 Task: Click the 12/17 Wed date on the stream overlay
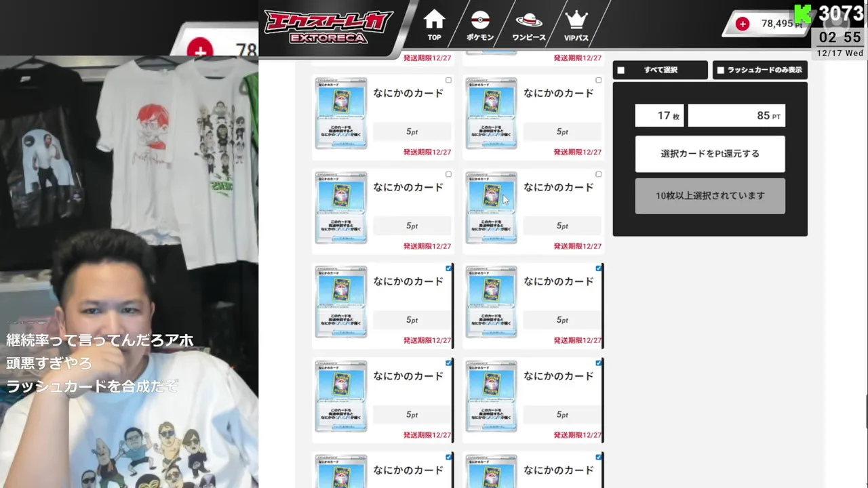pyautogui.click(x=840, y=53)
